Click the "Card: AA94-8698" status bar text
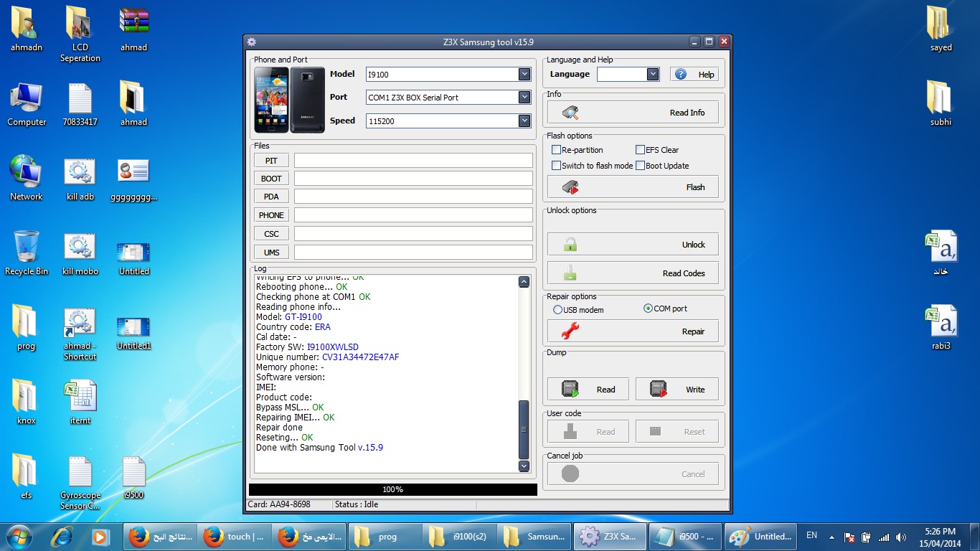 click(x=279, y=504)
